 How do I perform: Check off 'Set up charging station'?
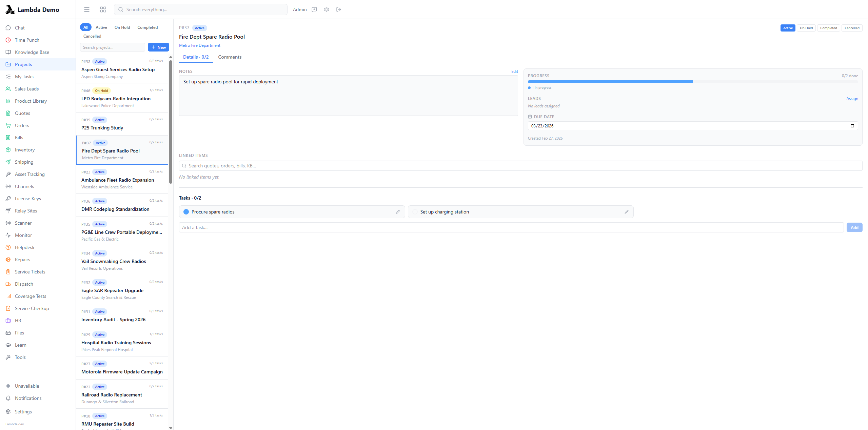coord(415,211)
